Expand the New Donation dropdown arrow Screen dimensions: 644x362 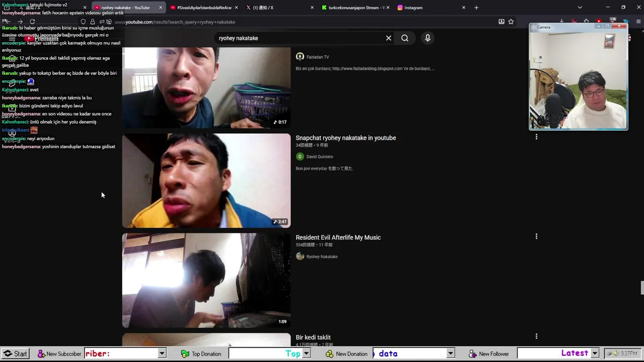451,354
